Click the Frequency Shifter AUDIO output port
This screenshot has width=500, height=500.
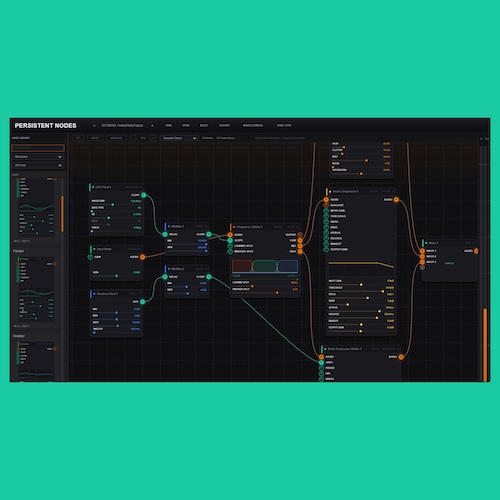click(x=401, y=357)
